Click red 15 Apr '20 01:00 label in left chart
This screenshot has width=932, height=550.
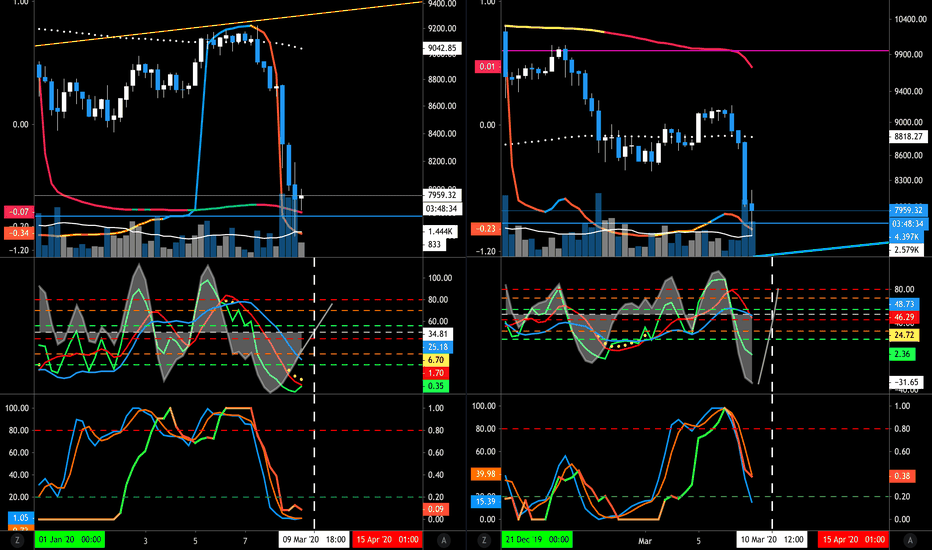point(387,540)
